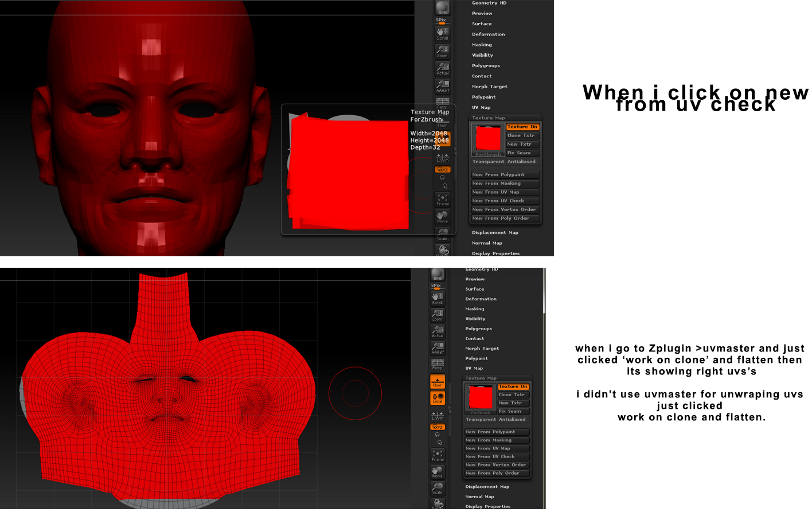
Task: Click the AAHalf icon in the upper screenshot
Action: (443, 86)
